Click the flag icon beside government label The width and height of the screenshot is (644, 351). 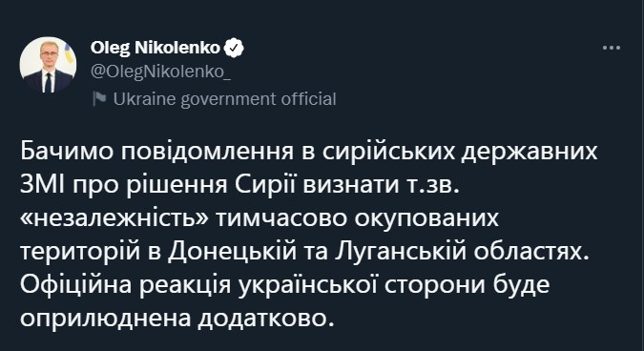(x=99, y=98)
